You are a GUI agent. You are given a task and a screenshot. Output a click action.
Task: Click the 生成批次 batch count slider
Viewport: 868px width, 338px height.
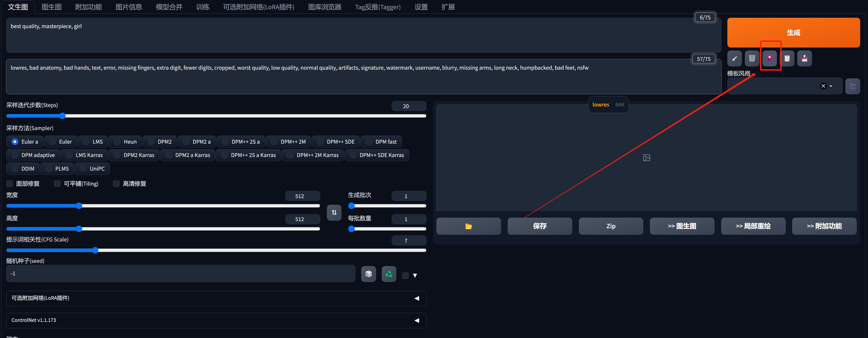point(387,206)
